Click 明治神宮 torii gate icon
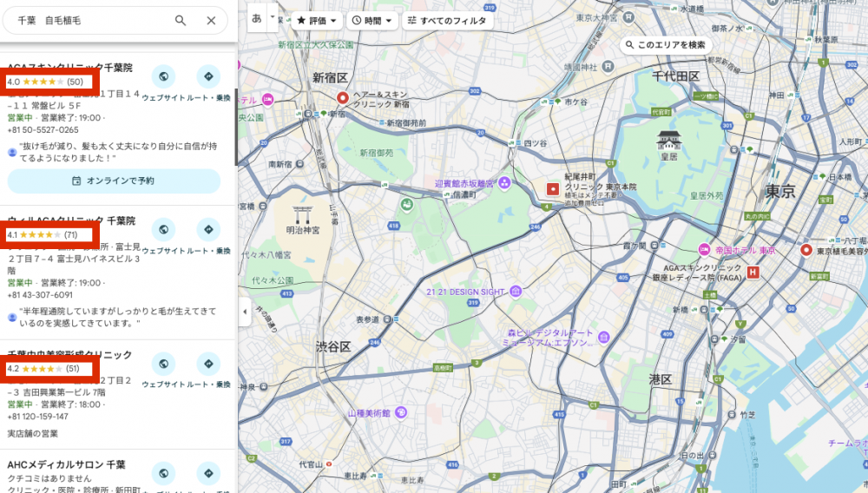 [x=303, y=215]
